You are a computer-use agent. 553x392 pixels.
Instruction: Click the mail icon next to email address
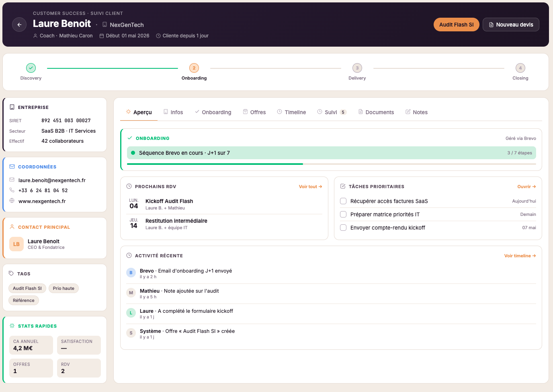click(12, 180)
